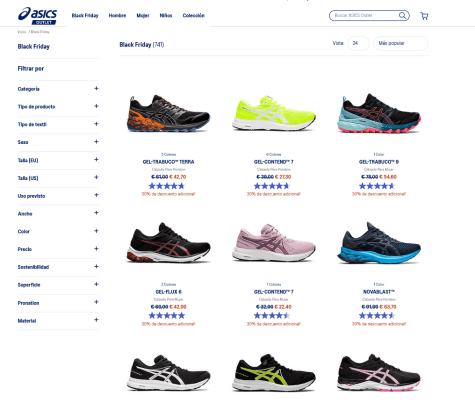Click star rating under GEL-TRABUCO TERRA
Viewport: 475px width, 403px height.
click(x=167, y=186)
